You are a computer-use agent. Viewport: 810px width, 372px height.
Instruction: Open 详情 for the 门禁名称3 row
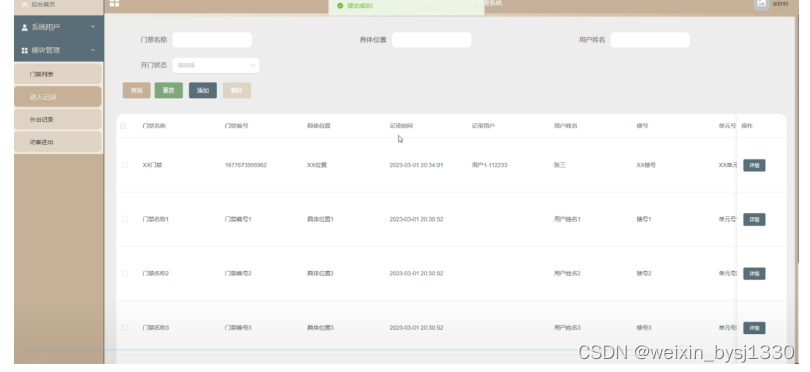pos(754,328)
